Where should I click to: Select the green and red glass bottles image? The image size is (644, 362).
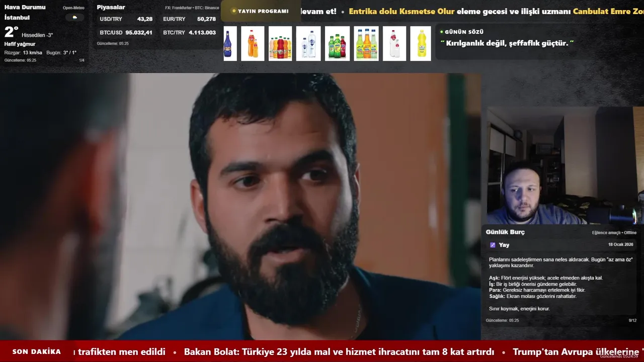click(337, 44)
